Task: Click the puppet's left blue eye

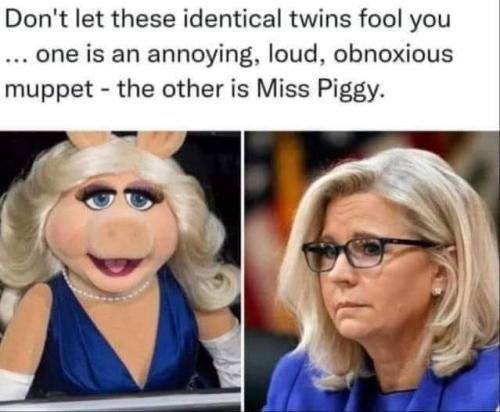Action: (x=99, y=202)
